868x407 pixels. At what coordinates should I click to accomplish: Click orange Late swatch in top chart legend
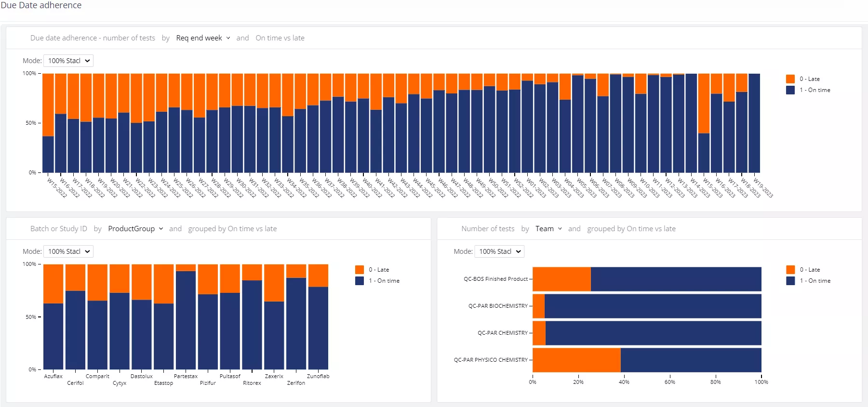pos(790,79)
